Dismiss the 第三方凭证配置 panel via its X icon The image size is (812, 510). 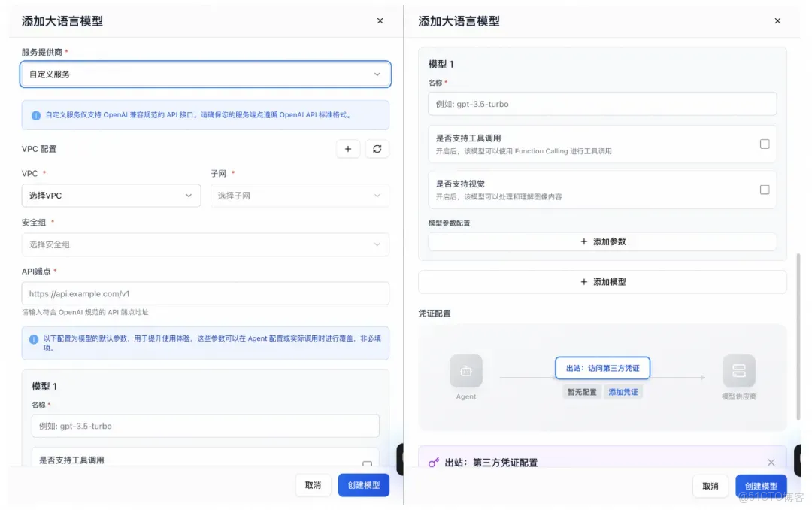point(771,463)
